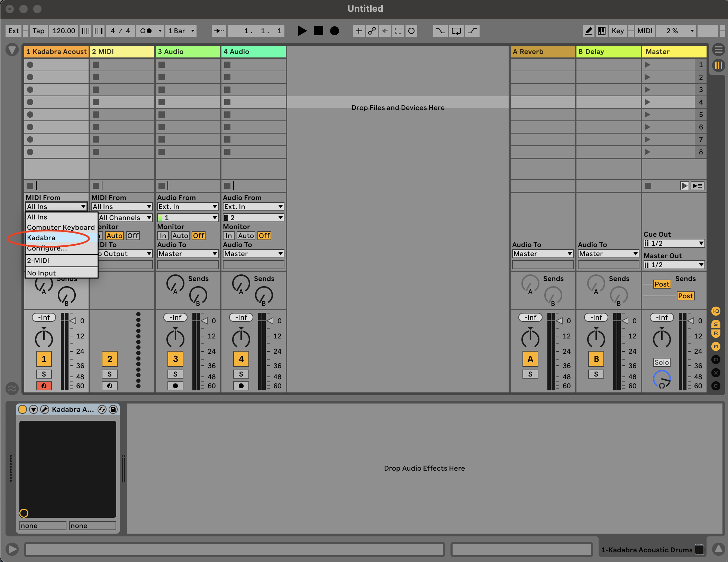The width and height of the screenshot is (728, 562).
Task: Toggle the Post button for Send A
Action: [x=662, y=284]
